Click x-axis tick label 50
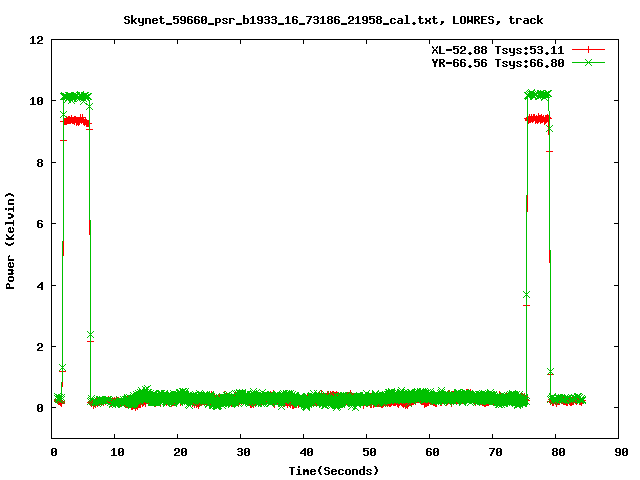This screenshot has height=480, width=640. coord(369,452)
